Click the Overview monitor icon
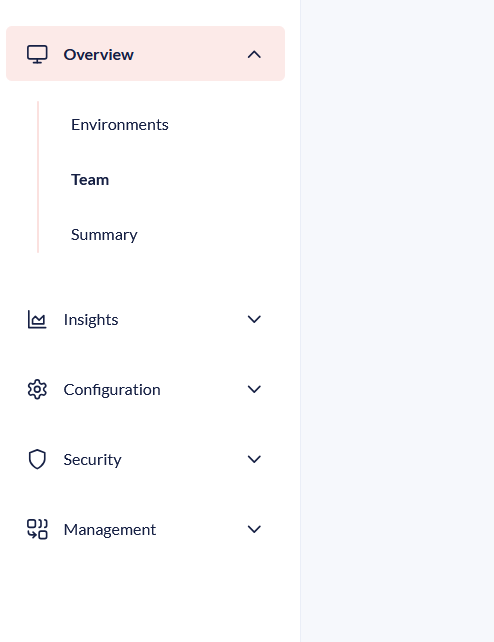The width and height of the screenshot is (494, 642). pyautogui.click(x=37, y=54)
